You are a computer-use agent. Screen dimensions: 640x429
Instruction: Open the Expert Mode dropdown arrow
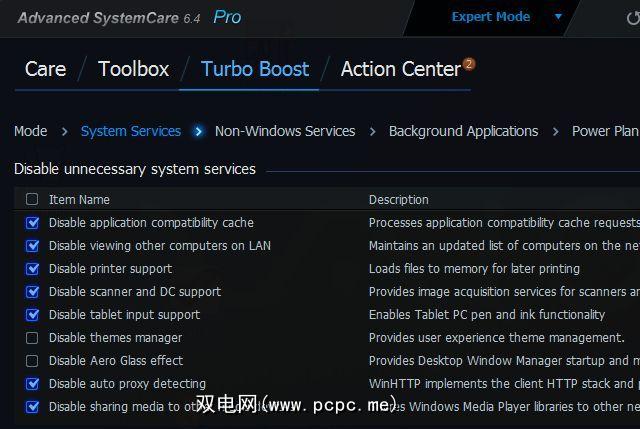click(x=558, y=17)
